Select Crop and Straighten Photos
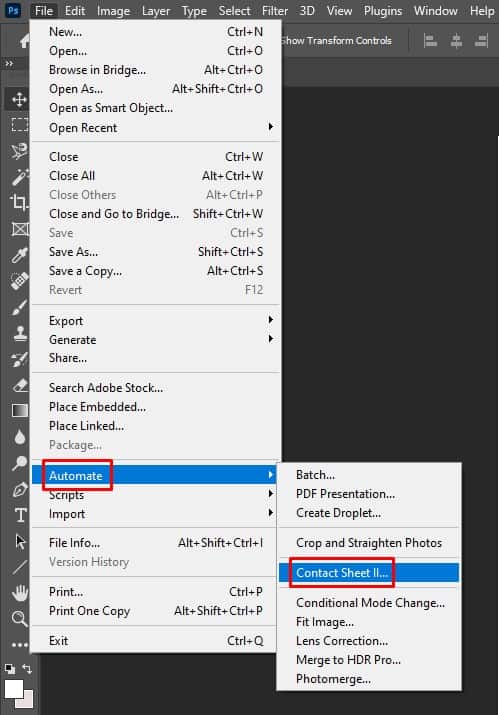 [x=369, y=543]
